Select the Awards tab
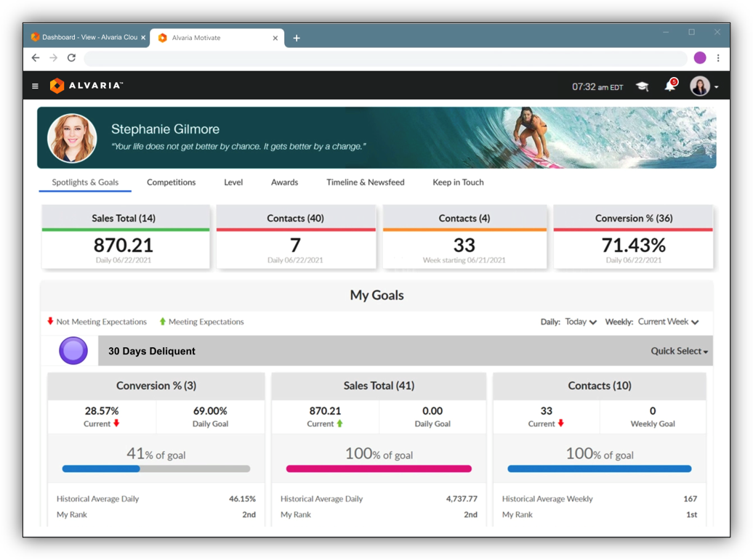Screen dimensions: 753x560 point(284,182)
